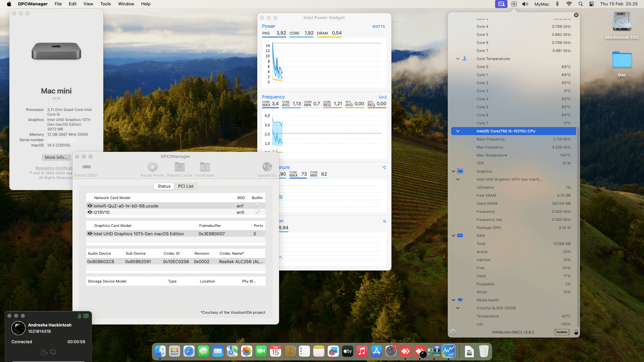Collapse the RAM section in HWMonitor
Image resolution: width=644 pixels, height=362 pixels.
pos(453,236)
